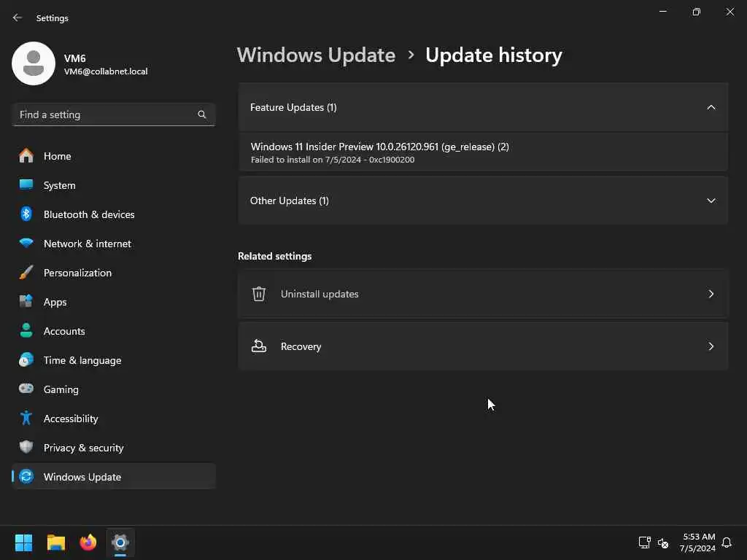Open the notification bell
The height and width of the screenshot is (560, 747).
(727, 542)
